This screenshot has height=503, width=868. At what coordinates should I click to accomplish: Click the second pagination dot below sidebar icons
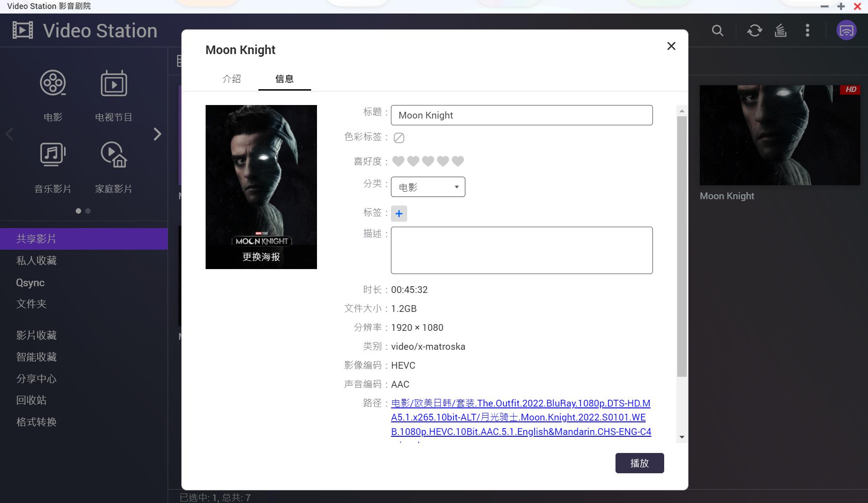point(88,210)
